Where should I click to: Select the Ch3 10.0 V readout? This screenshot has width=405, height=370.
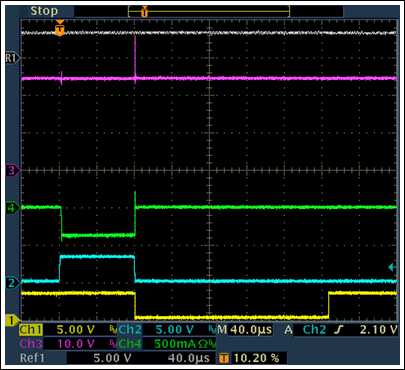[57, 344]
